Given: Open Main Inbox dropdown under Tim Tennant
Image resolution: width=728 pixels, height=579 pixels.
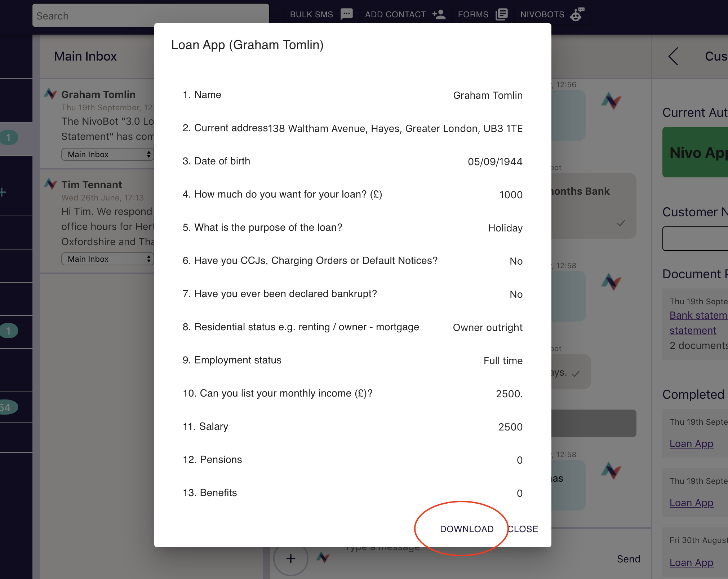Looking at the screenshot, I should tap(107, 259).
